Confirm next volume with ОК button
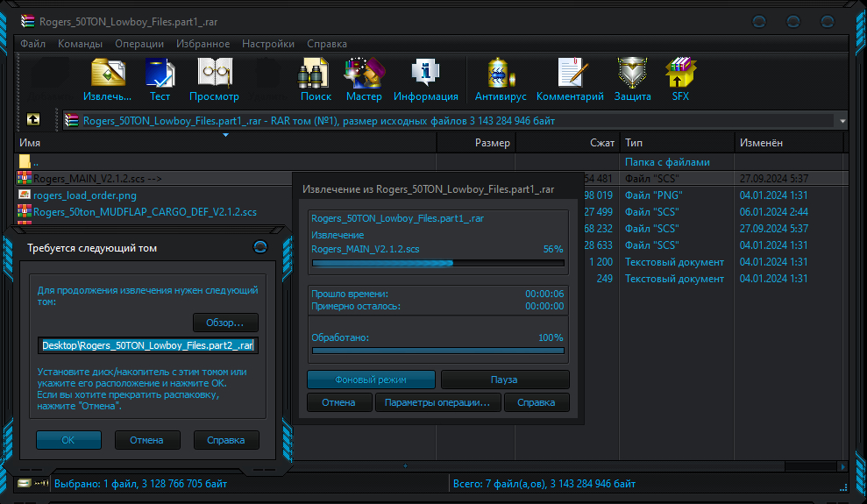Image resolution: width=867 pixels, height=504 pixels. (x=68, y=440)
